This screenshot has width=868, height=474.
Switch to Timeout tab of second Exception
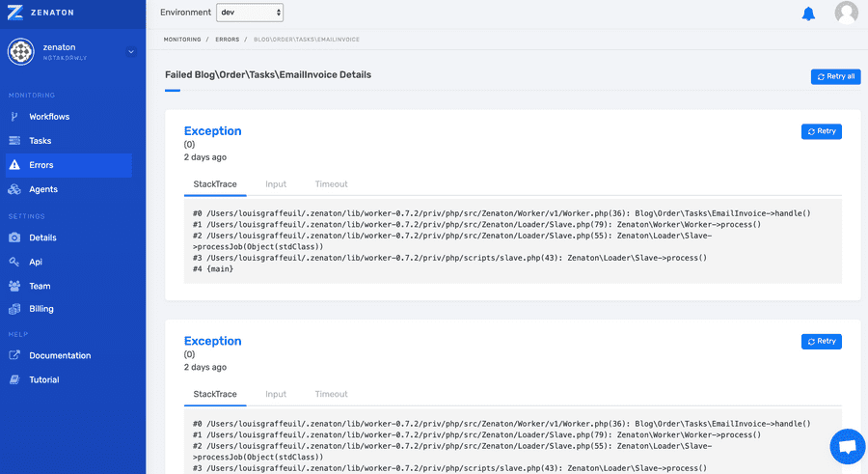tap(331, 394)
